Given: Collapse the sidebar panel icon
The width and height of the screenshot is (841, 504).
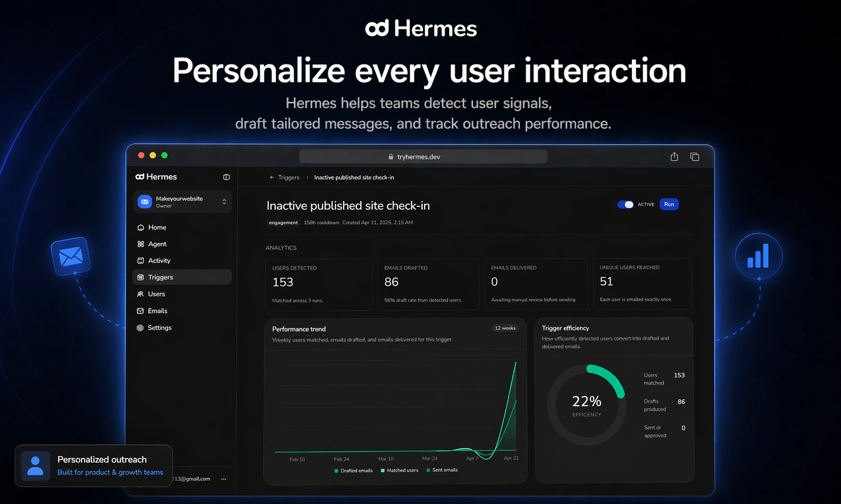Looking at the screenshot, I should click(x=226, y=177).
